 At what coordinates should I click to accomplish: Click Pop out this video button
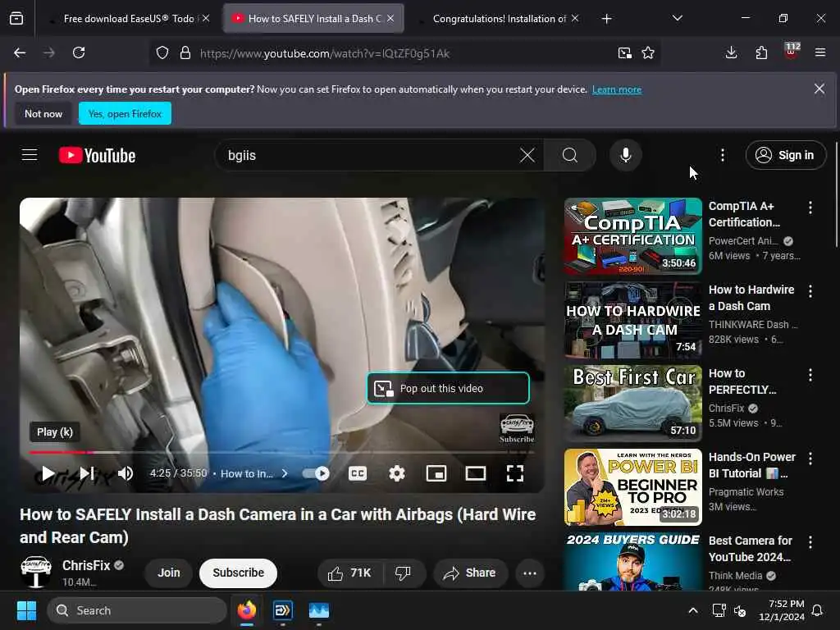point(448,388)
